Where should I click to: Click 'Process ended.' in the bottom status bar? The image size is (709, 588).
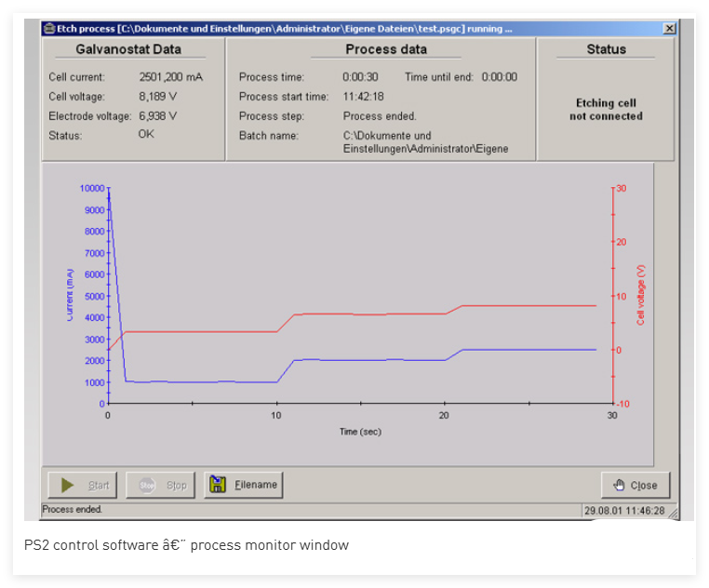point(73,510)
